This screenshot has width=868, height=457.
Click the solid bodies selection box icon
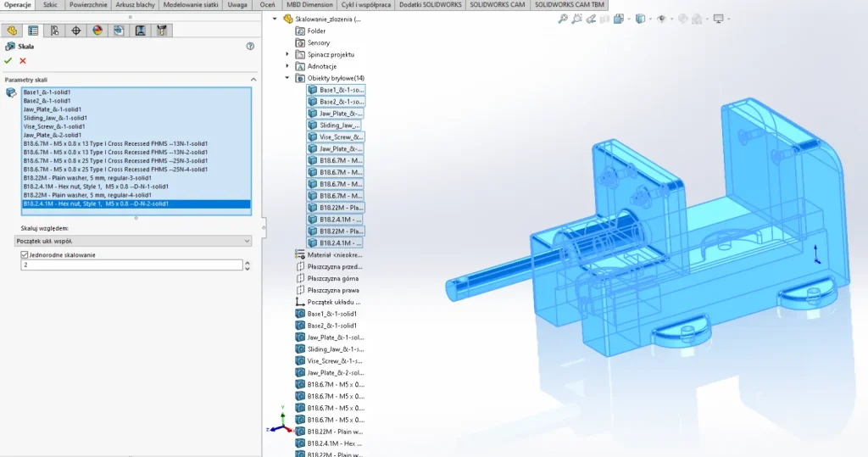[x=11, y=93]
